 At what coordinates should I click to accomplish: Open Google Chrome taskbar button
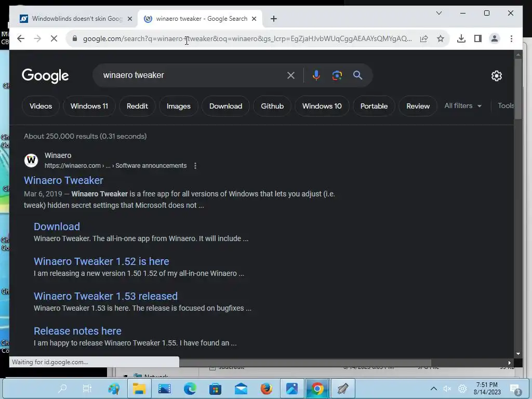point(317,389)
